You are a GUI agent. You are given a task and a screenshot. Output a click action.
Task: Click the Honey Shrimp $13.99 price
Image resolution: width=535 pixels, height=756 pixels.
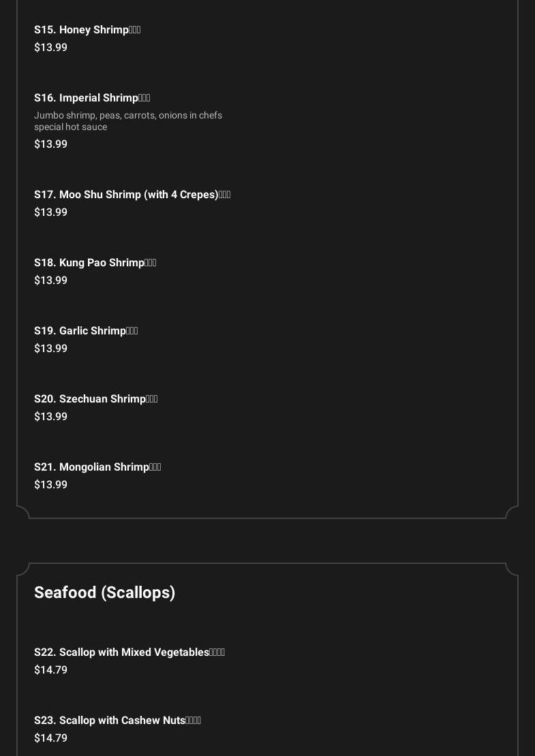[x=50, y=47]
